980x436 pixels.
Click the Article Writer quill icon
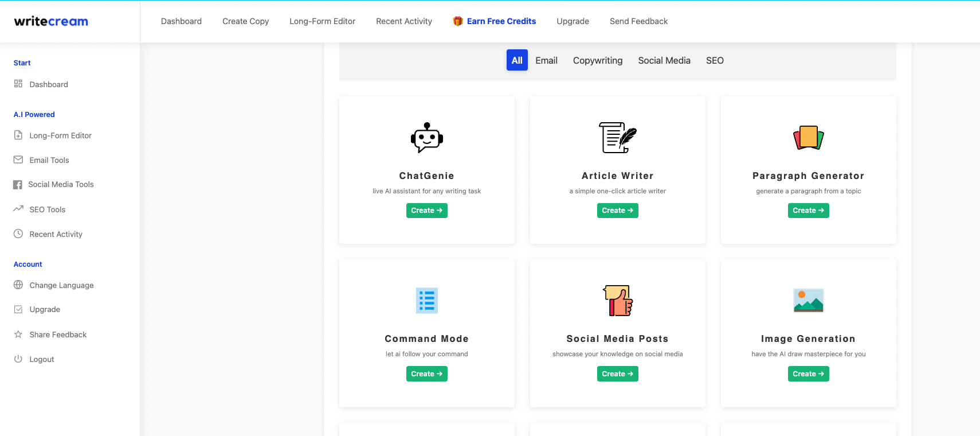(617, 138)
